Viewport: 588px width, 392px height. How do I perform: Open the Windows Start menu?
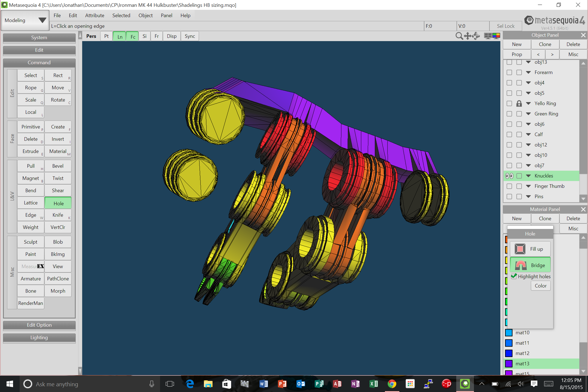coord(10,384)
